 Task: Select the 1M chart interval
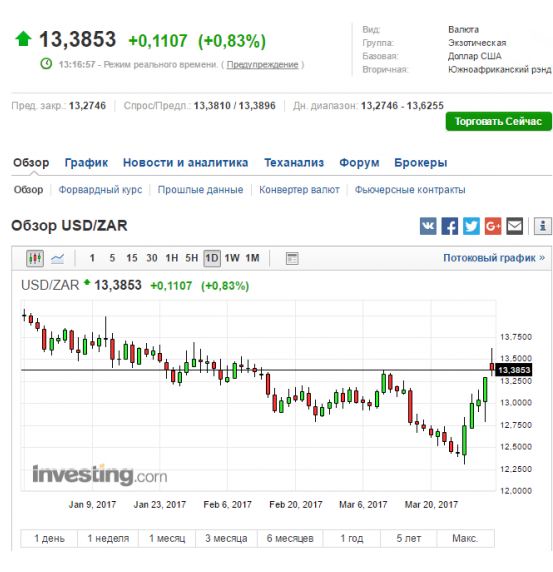pos(252,258)
